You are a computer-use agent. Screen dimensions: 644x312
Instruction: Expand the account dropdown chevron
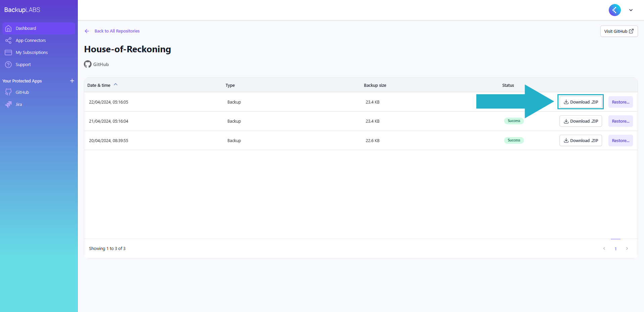coord(631,10)
